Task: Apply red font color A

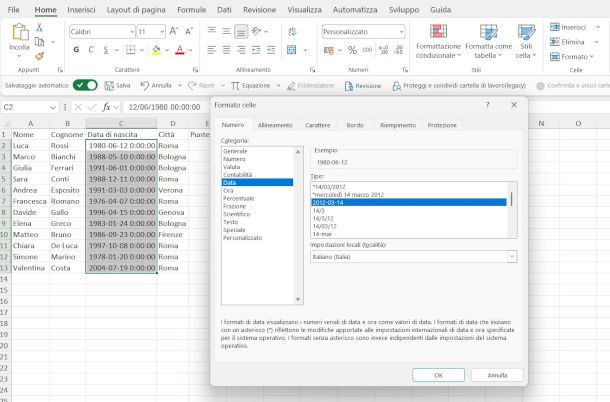Action: [x=180, y=50]
